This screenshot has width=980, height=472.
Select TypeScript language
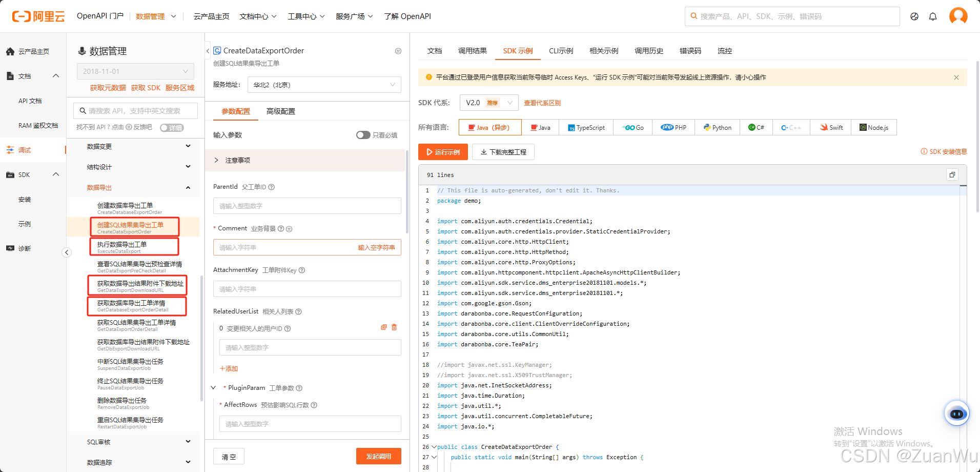tap(586, 127)
